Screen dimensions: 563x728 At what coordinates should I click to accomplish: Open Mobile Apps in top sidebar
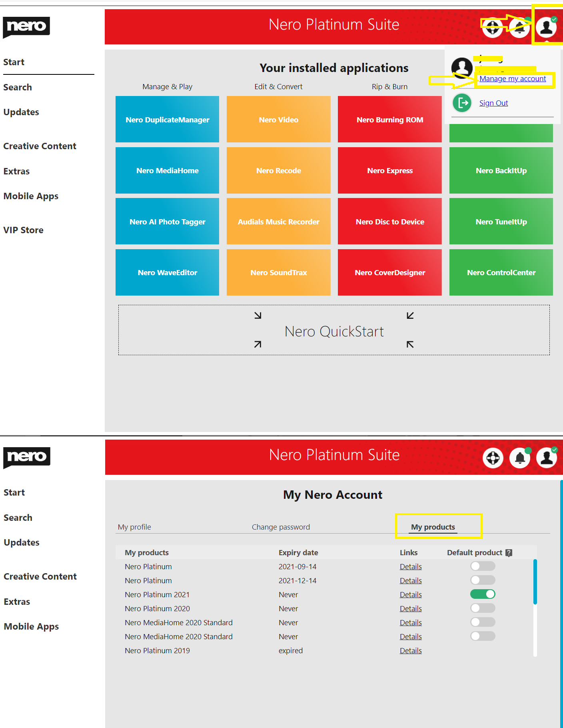click(31, 196)
